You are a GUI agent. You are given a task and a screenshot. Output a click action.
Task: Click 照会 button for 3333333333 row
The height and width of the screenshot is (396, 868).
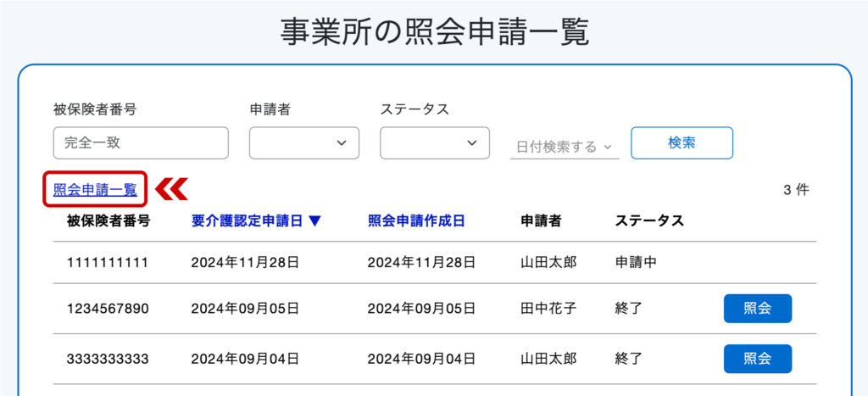click(x=757, y=359)
